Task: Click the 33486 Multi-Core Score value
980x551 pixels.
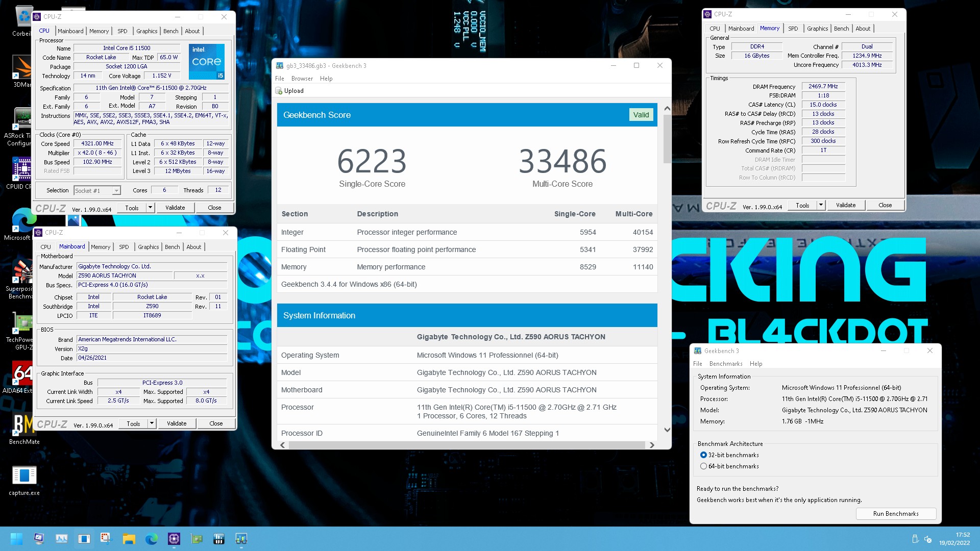Action: 562,161
